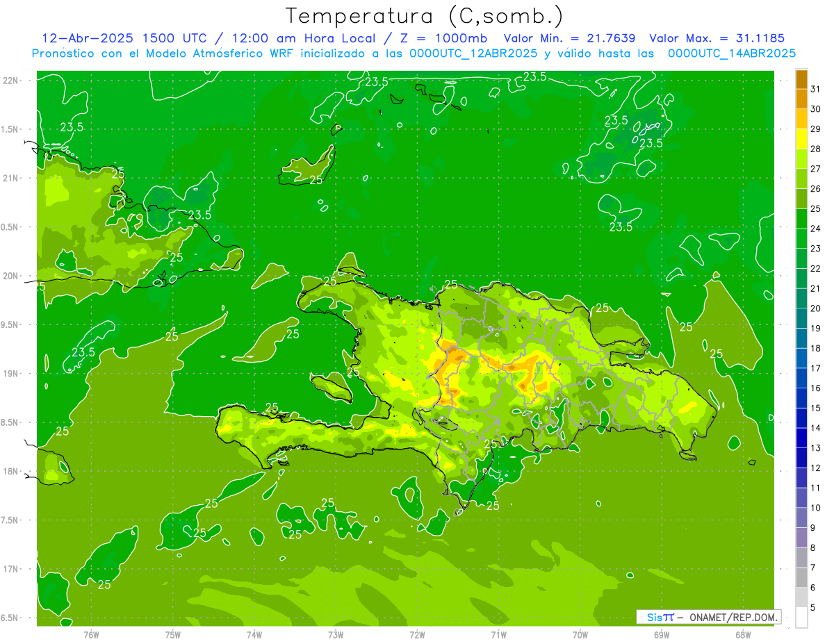Click the colorbar label "31"
Viewport: 834px width, 644px height.
point(816,89)
